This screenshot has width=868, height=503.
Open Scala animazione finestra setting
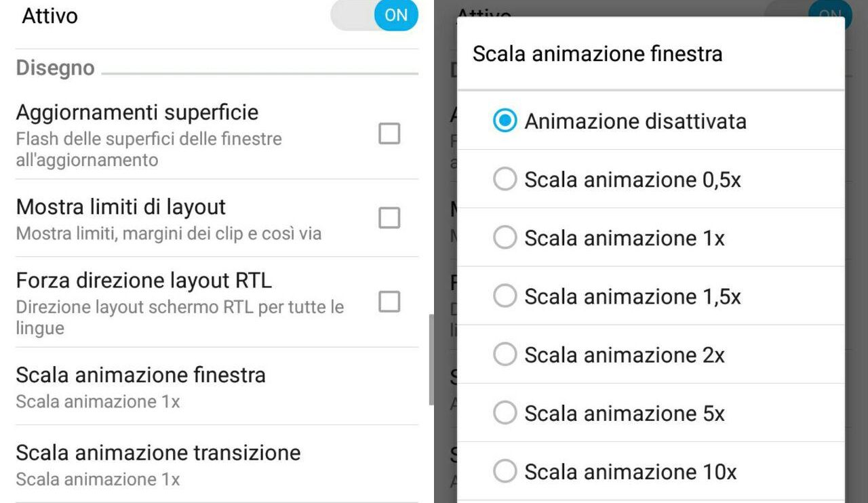coord(141,386)
